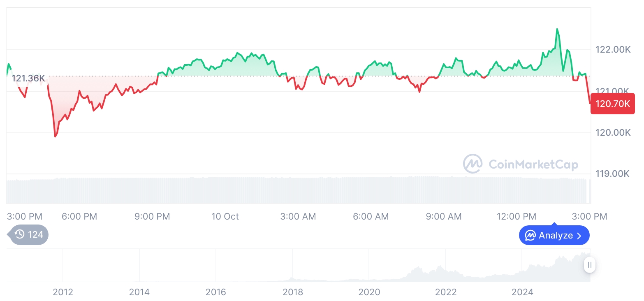
Task: Jump to 2018 on the history timeline
Action: (292, 292)
